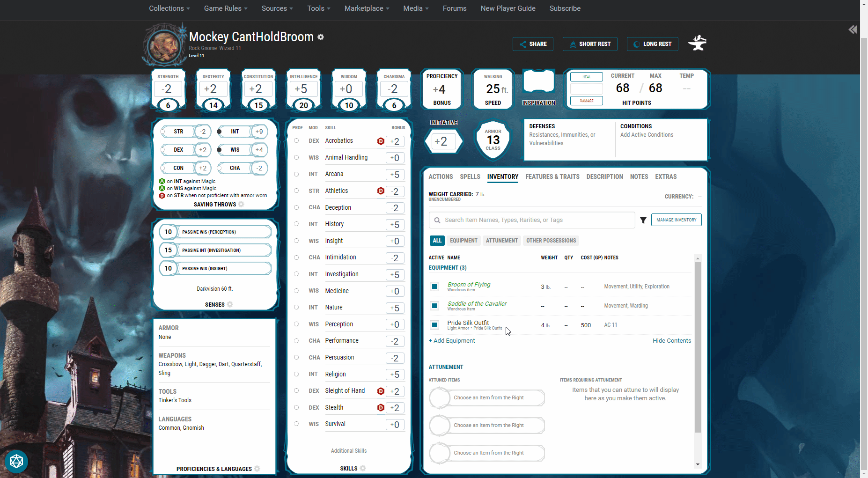The height and width of the screenshot is (478, 868).
Task: Open the campfire character builder icon
Action: (698, 43)
